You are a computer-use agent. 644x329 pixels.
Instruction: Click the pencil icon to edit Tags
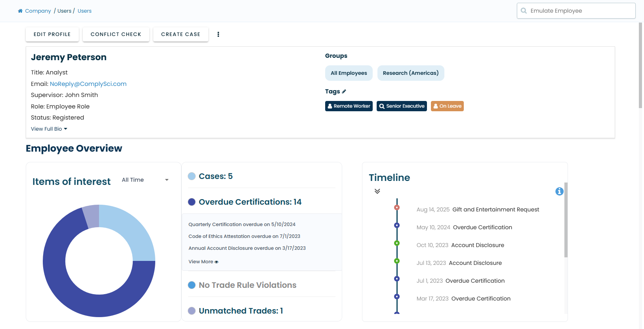click(x=344, y=91)
